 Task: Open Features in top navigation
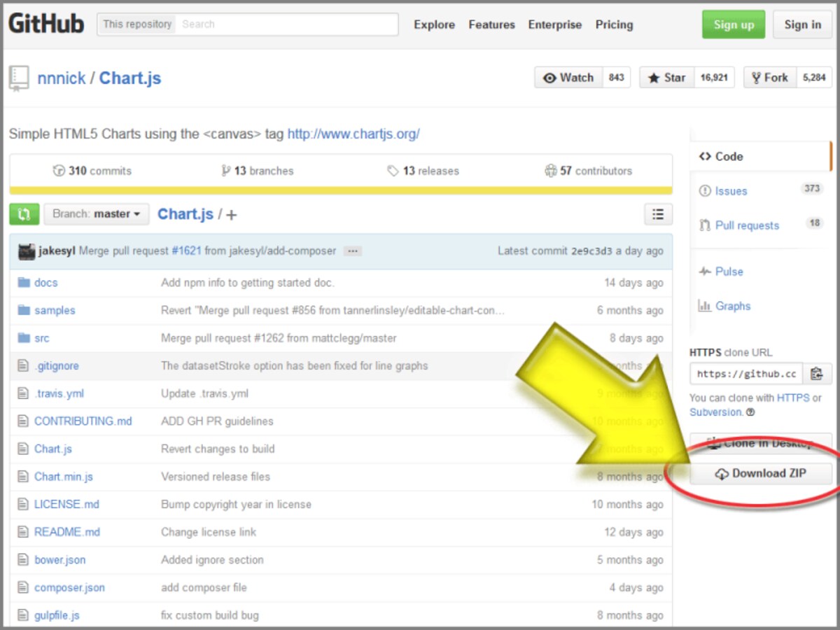[491, 24]
